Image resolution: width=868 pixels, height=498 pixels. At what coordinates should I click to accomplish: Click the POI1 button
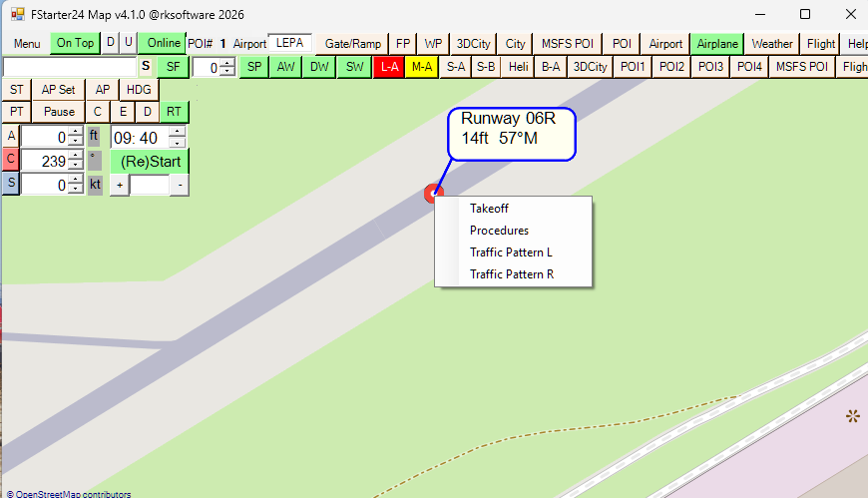point(633,67)
